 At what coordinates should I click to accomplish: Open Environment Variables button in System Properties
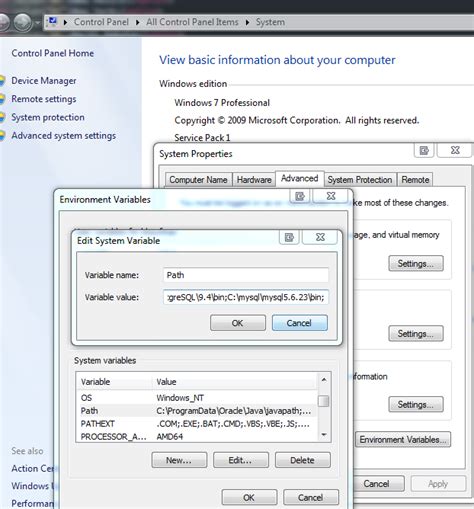click(403, 439)
